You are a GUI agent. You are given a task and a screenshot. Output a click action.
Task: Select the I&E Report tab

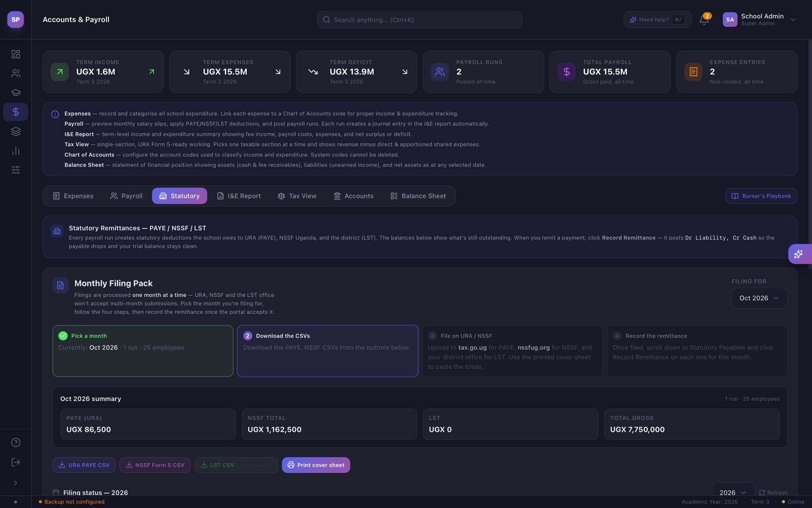pos(239,196)
